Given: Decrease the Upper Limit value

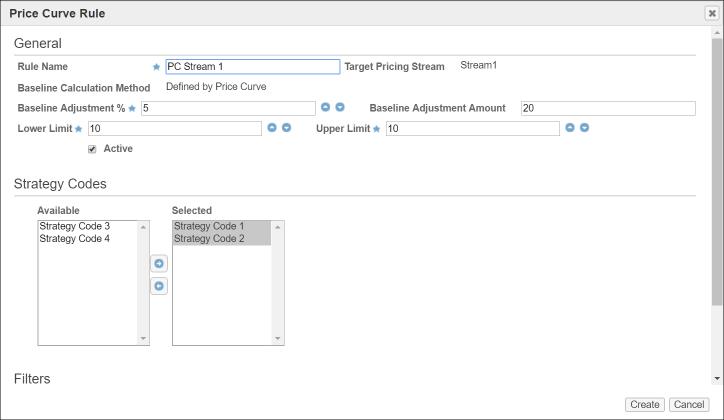Looking at the screenshot, I should [x=584, y=128].
